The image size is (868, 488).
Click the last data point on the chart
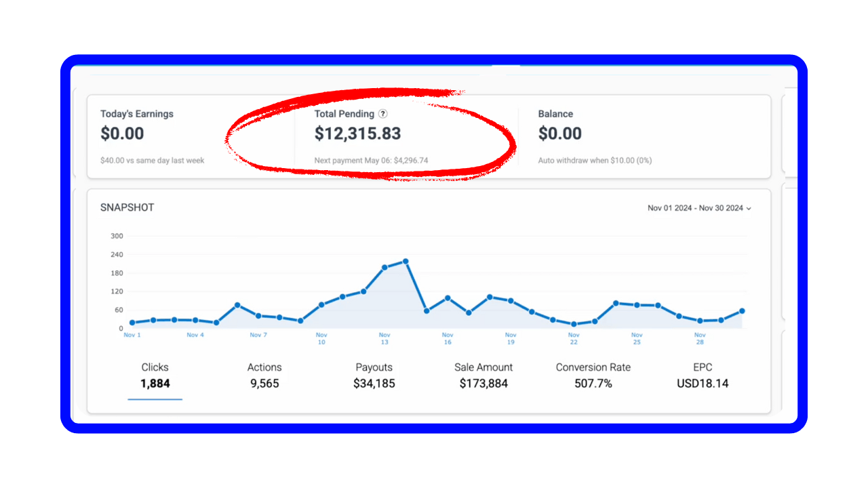pyautogui.click(x=742, y=311)
